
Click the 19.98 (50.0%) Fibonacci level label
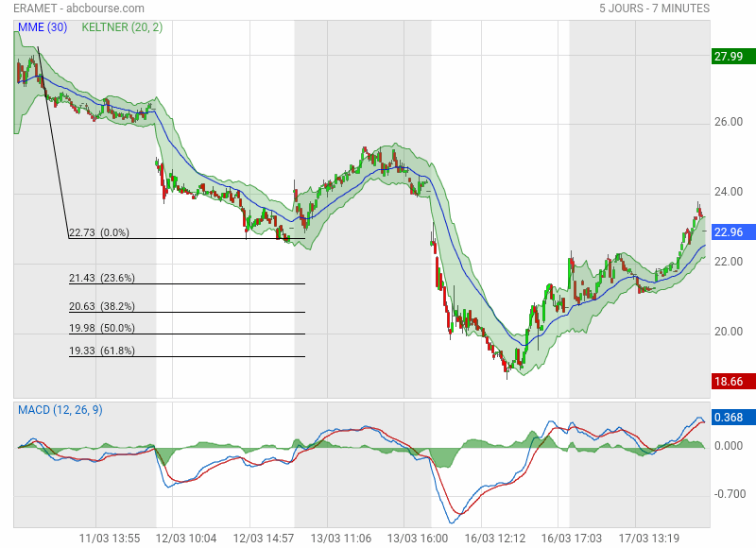pos(102,328)
